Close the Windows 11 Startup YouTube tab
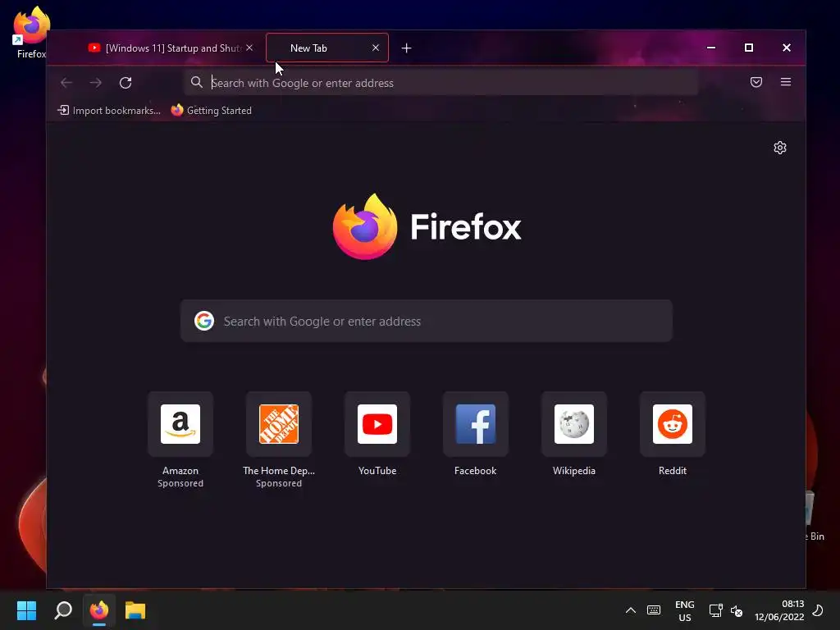The image size is (840, 630). click(x=249, y=48)
